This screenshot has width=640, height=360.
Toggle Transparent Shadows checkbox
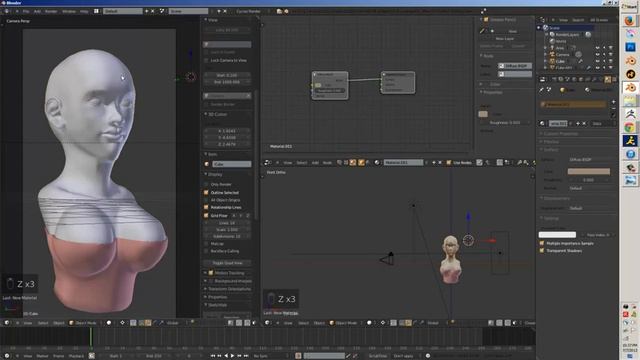coord(542,251)
